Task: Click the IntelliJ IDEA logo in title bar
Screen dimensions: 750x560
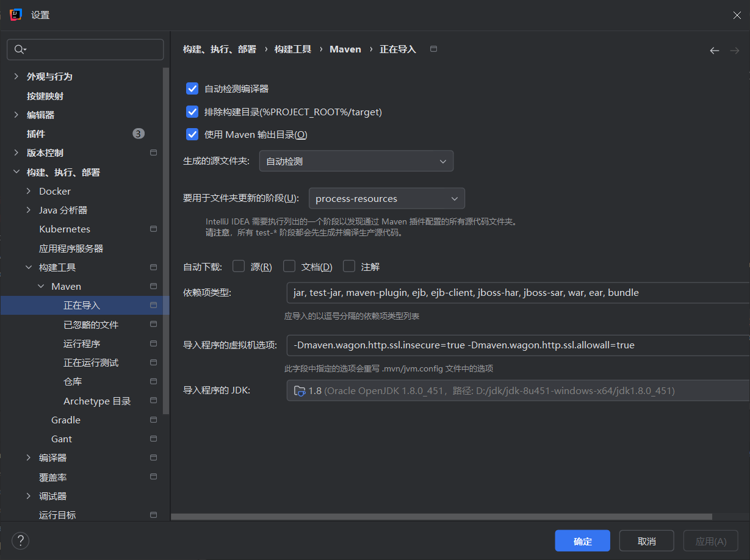Action: click(16, 15)
